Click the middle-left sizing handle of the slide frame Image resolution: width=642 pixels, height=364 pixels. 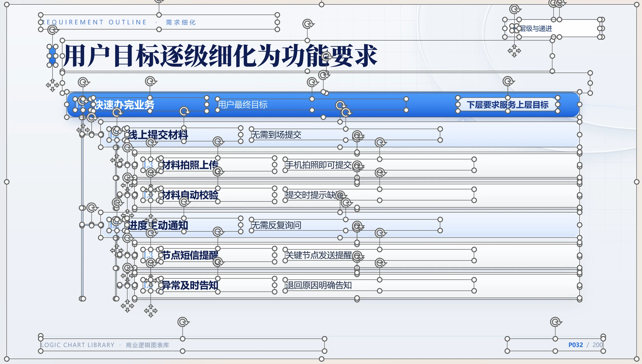click(x=7, y=182)
